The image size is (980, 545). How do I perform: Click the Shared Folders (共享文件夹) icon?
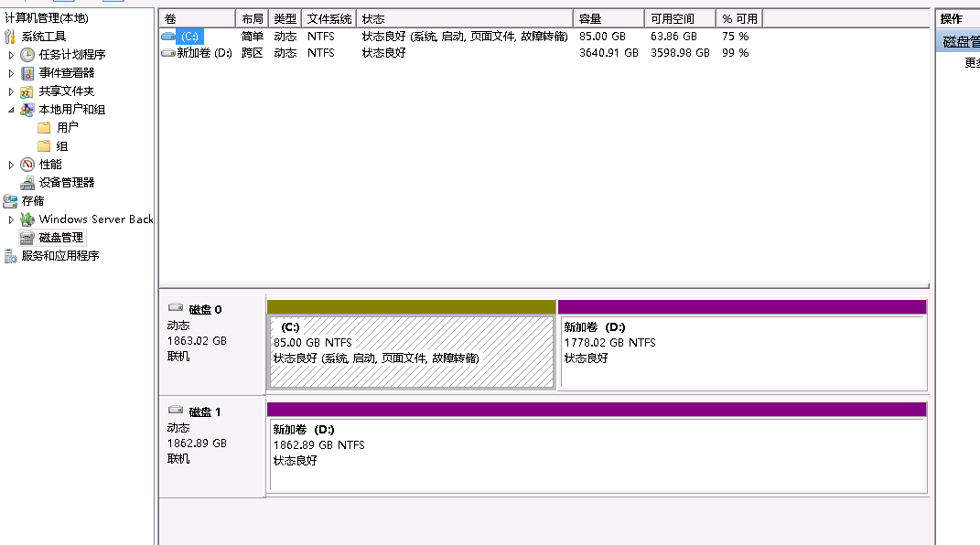27,91
